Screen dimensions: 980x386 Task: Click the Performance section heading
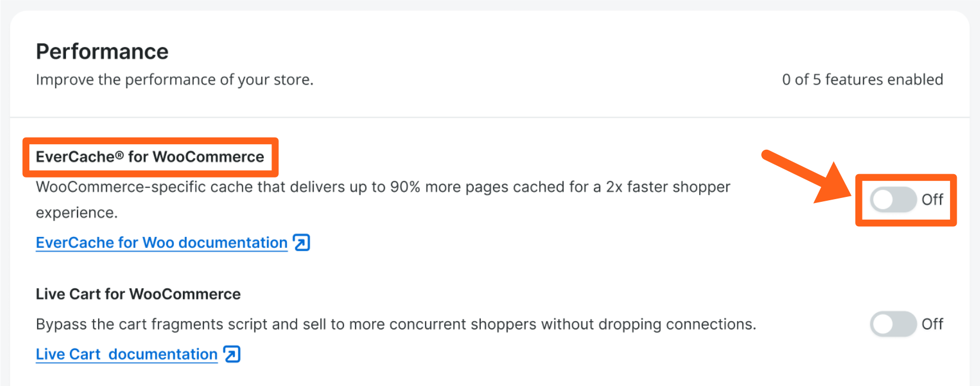coord(102,52)
